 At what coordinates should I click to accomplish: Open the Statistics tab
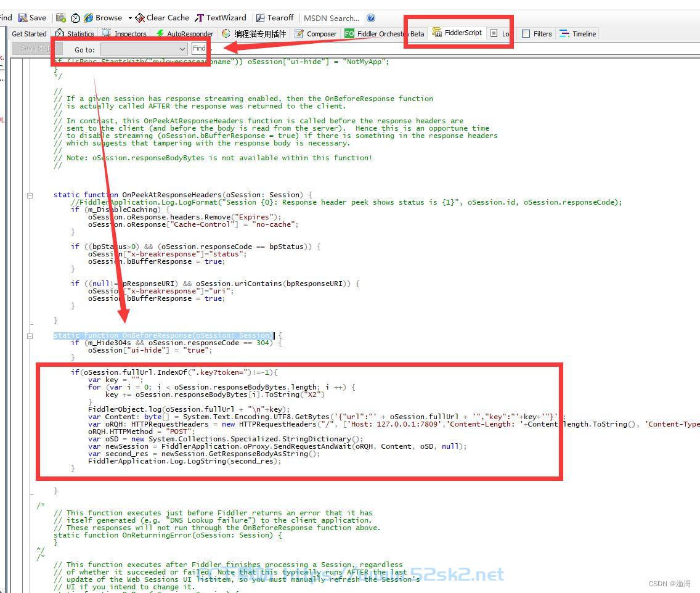pos(75,33)
